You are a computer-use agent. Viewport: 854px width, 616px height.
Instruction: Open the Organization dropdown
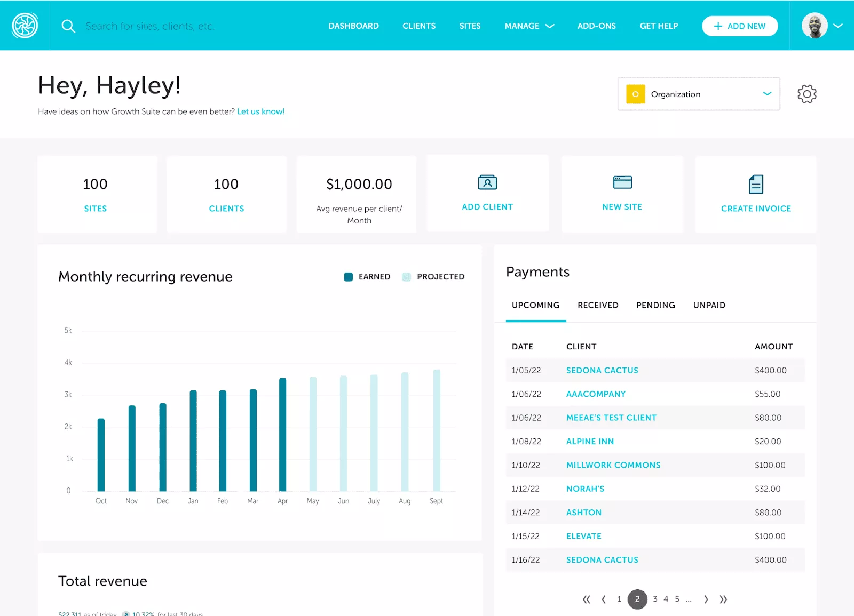pos(699,94)
